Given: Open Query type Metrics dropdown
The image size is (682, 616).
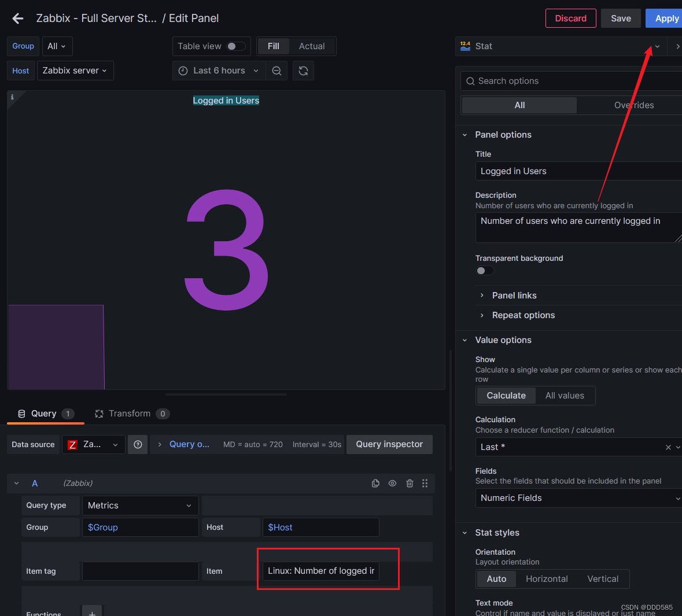Looking at the screenshot, I should click(140, 506).
